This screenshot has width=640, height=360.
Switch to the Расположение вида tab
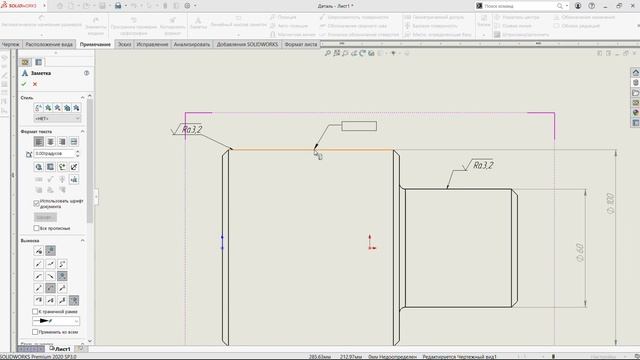pyautogui.click(x=49, y=44)
